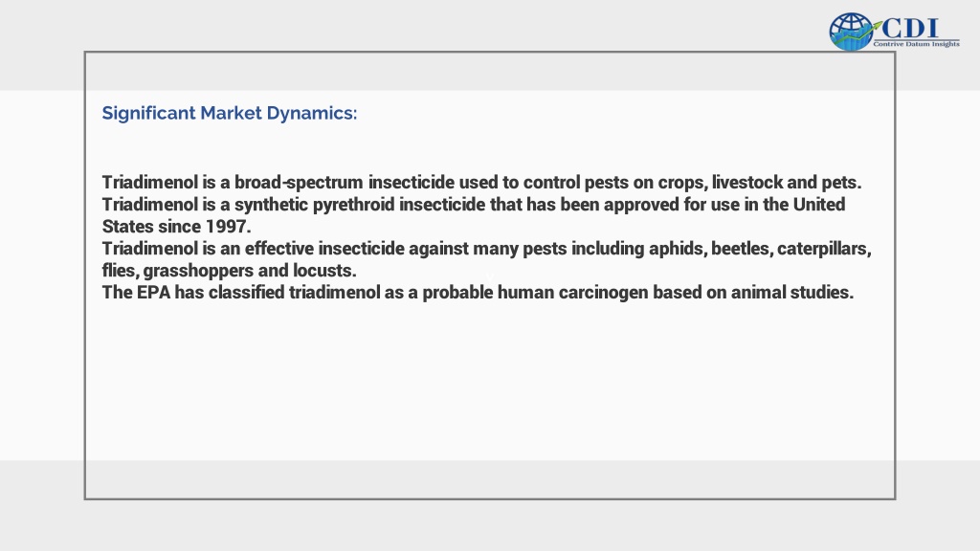Image resolution: width=980 pixels, height=551 pixels.
Task: Click the word grasshoppers in the text
Action: click(198, 271)
